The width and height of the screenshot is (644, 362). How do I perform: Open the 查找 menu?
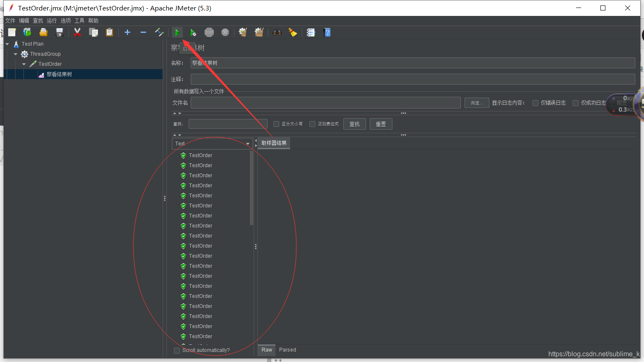click(38, 21)
